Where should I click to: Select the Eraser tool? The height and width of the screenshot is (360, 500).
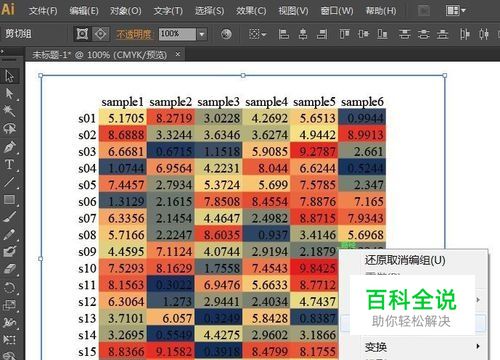[9, 269]
